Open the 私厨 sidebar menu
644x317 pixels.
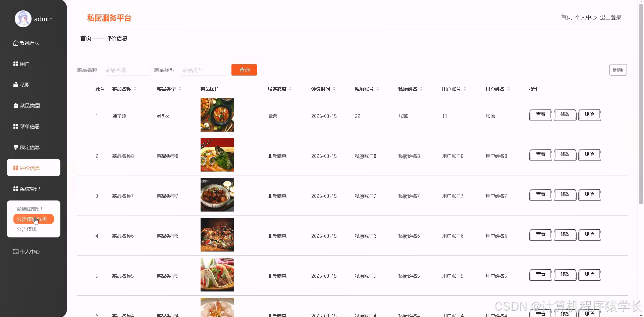coord(21,85)
